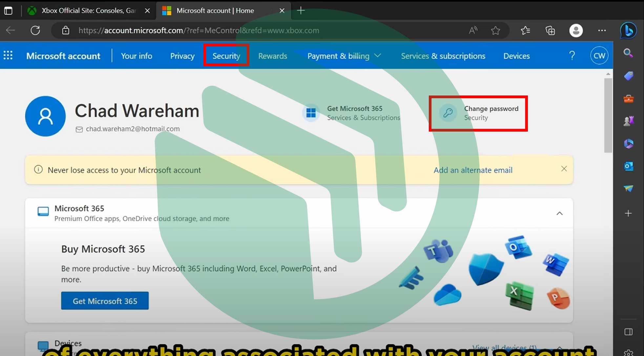Close the Xbox Official Site tab
The height and width of the screenshot is (356, 644).
(x=147, y=10)
